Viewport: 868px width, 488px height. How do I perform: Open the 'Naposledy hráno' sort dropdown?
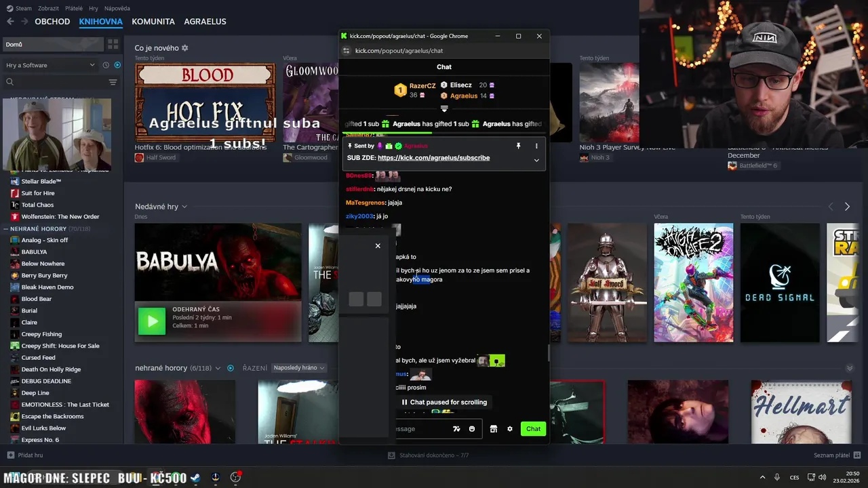click(x=298, y=368)
